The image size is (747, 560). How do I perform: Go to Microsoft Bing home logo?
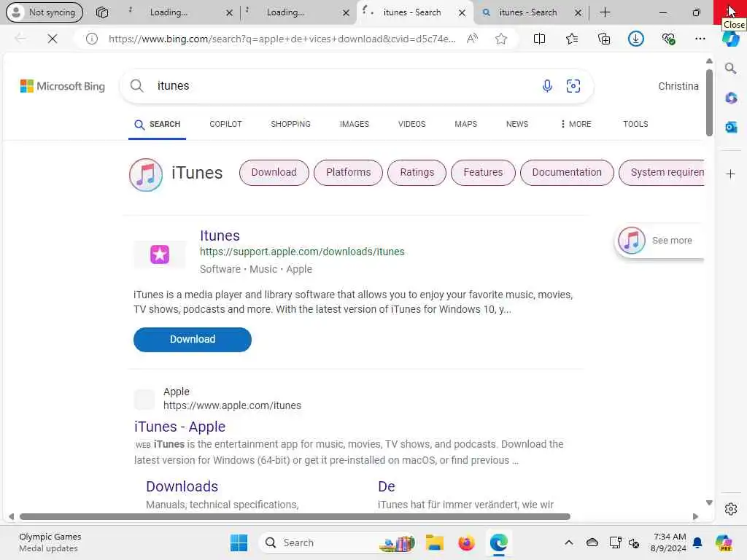63,86
